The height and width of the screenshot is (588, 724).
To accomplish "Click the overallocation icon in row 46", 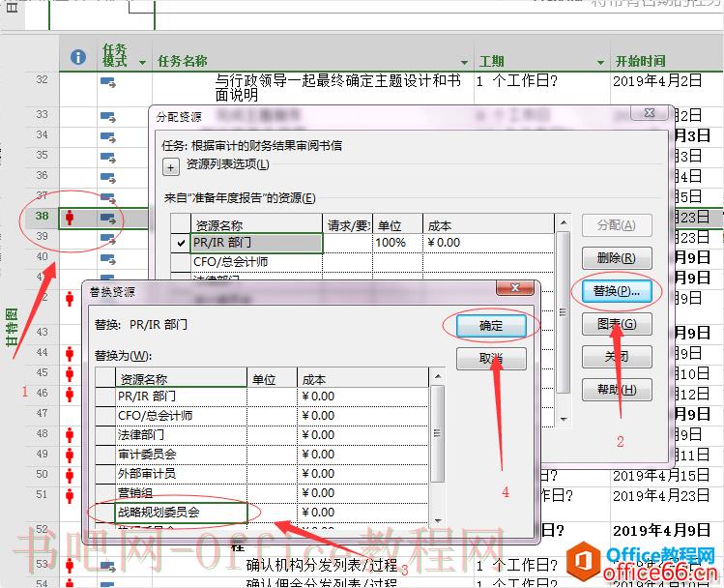I will (x=70, y=394).
